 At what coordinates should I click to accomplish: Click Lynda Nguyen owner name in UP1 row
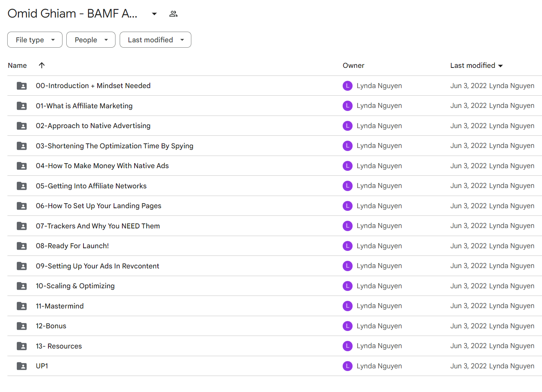pyautogui.click(x=379, y=366)
